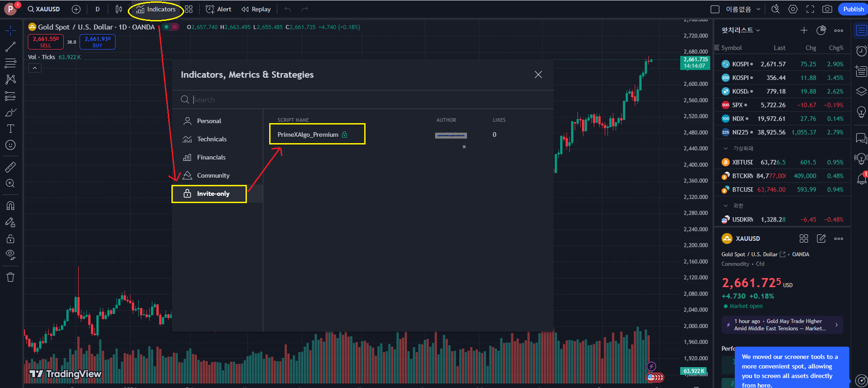Click the Publish button
The image size is (868, 388).
click(x=853, y=9)
